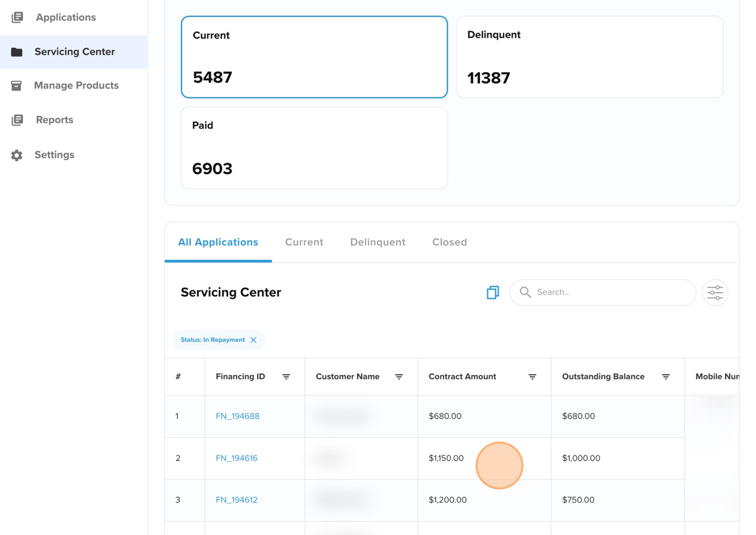Focus the Search input field

(x=603, y=292)
